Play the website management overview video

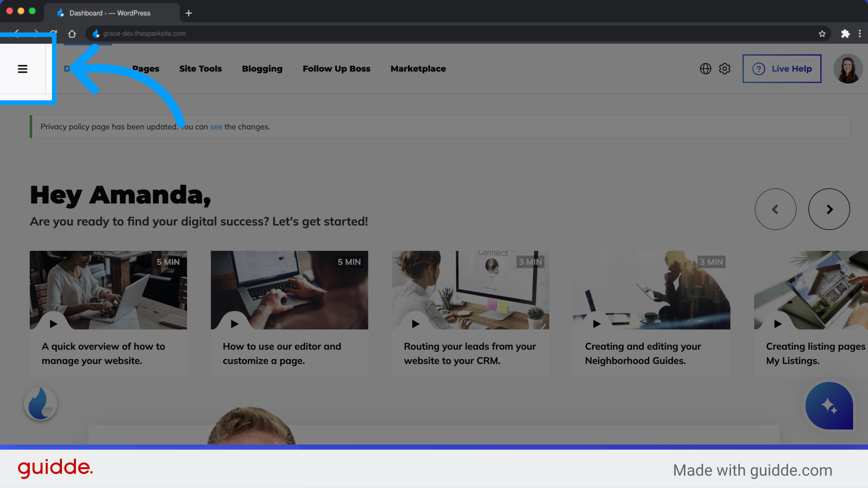(x=53, y=324)
